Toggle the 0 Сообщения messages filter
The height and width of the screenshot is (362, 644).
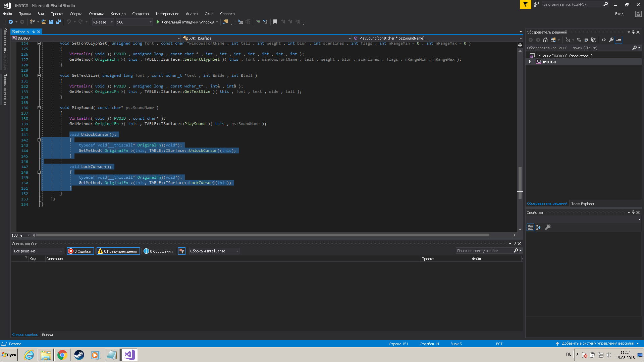pyautogui.click(x=158, y=251)
